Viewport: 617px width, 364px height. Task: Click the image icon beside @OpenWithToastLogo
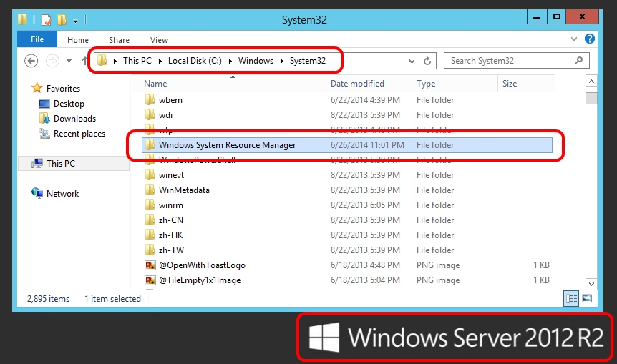[150, 265]
